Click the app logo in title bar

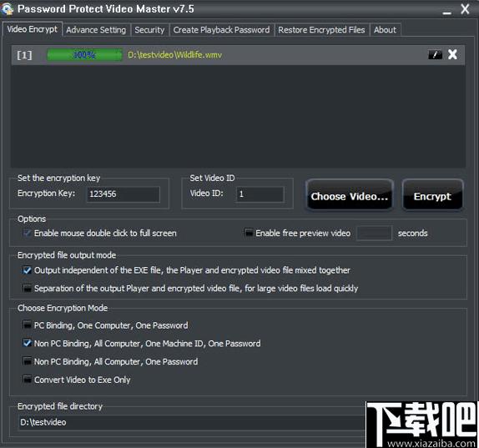click(x=8, y=8)
